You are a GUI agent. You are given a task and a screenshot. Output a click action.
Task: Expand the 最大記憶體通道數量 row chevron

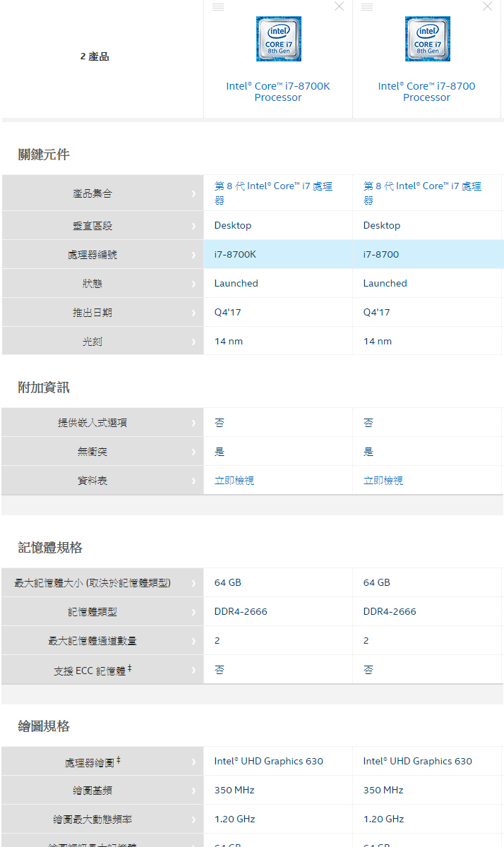193,641
